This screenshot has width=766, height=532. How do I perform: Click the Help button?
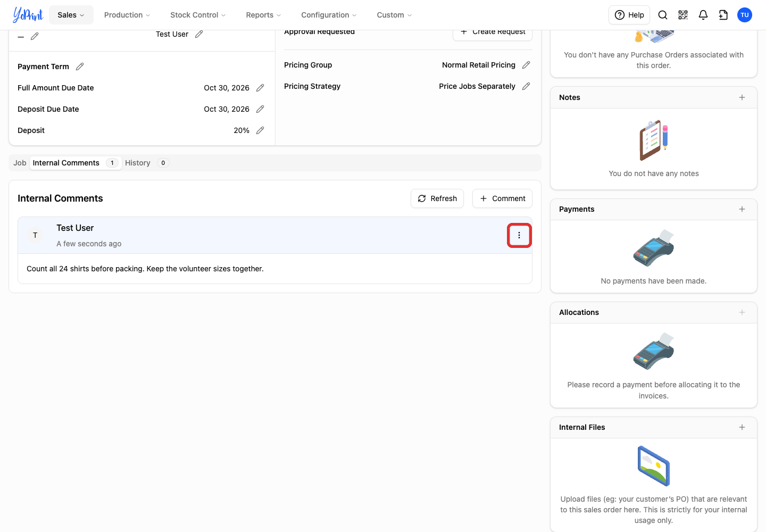pos(629,15)
